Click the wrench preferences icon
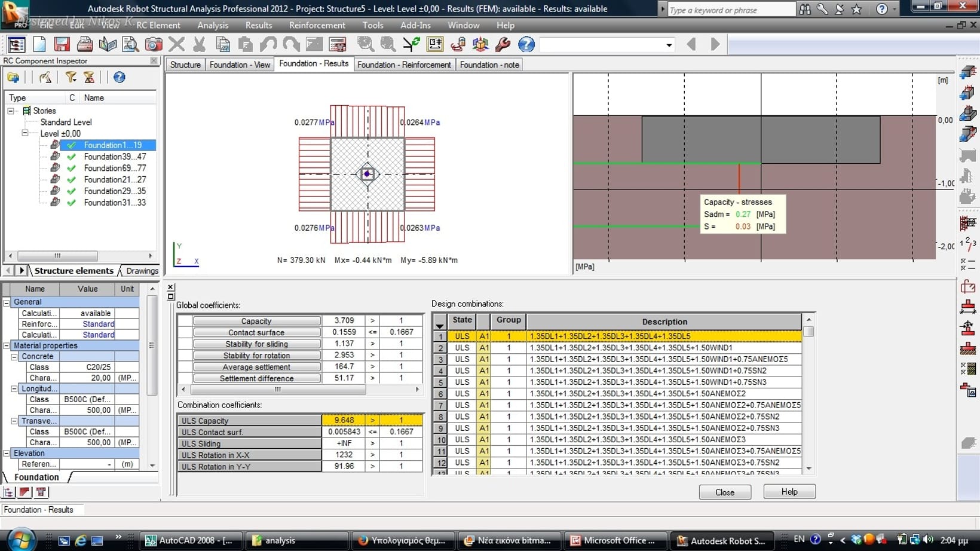Image resolution: width=980 pixels, height=551 pixels. (x=503, y=44)
